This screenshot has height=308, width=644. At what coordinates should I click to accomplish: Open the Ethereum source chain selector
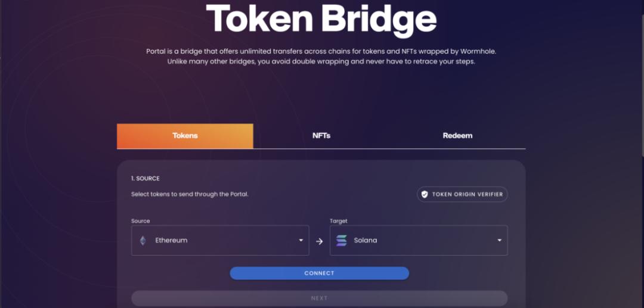pos(219,241)
